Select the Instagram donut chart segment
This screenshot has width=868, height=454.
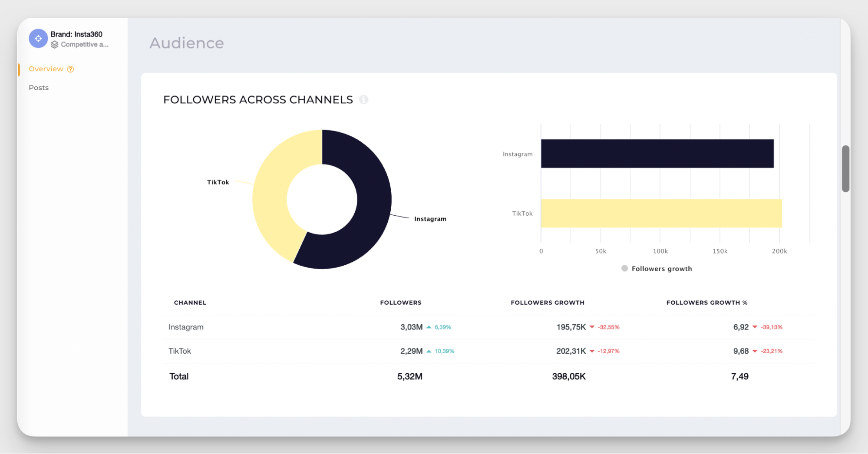click(x=373, y=200)
